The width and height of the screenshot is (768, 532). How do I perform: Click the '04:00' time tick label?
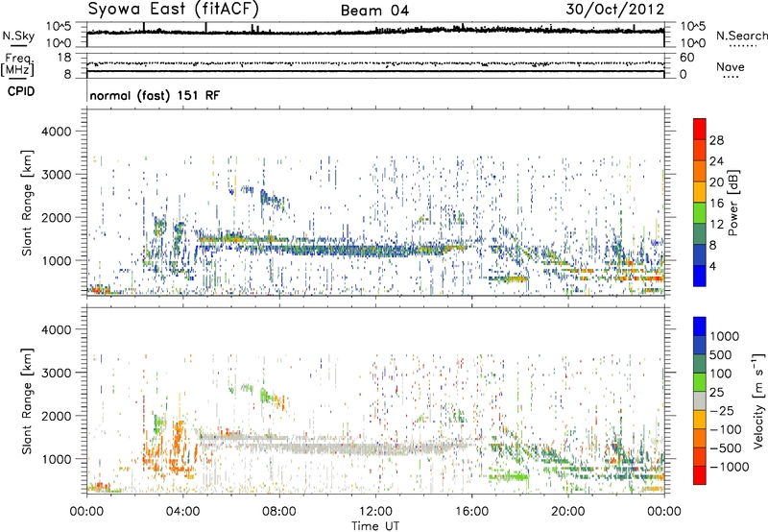click(182, 512)
